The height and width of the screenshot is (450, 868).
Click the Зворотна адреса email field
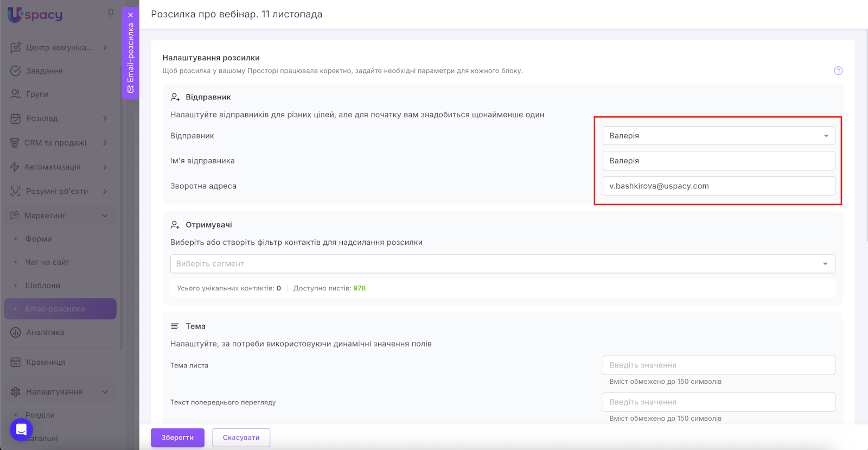[718, 186]
